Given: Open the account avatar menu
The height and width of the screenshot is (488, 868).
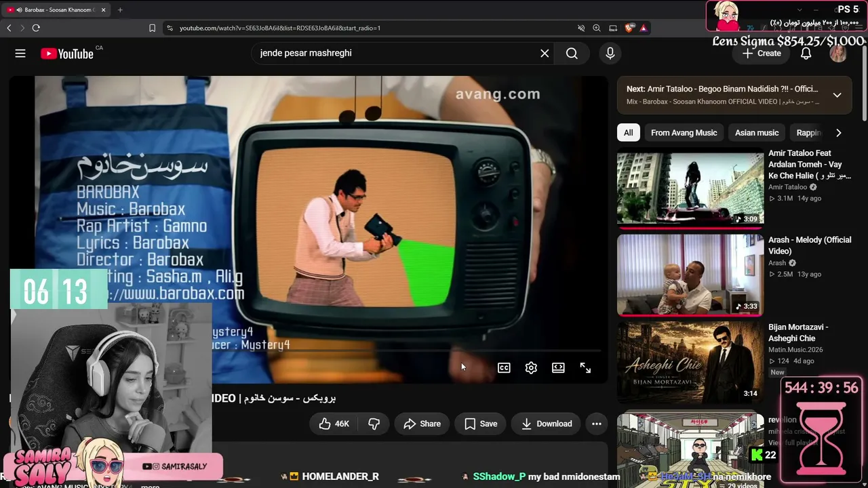Looking at the screenshot, I should pyautogui.click(x=838, y=54).
